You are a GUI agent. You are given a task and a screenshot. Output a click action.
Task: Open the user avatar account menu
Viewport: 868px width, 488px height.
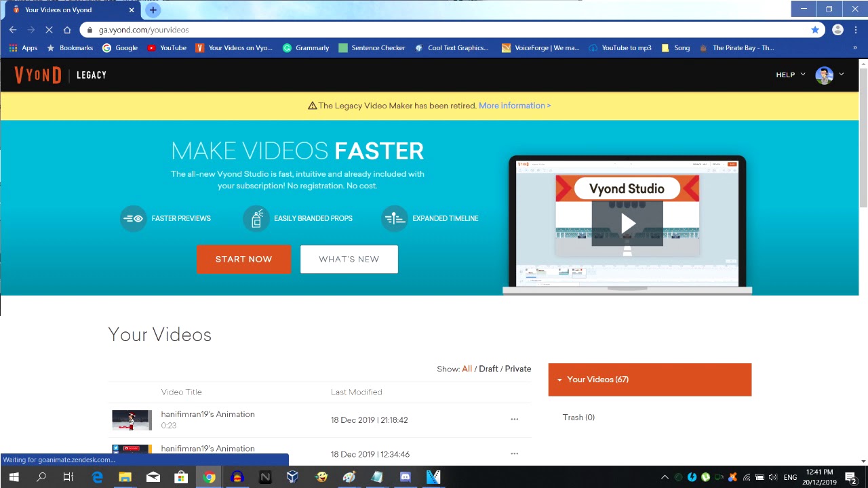tap(830, 75)
